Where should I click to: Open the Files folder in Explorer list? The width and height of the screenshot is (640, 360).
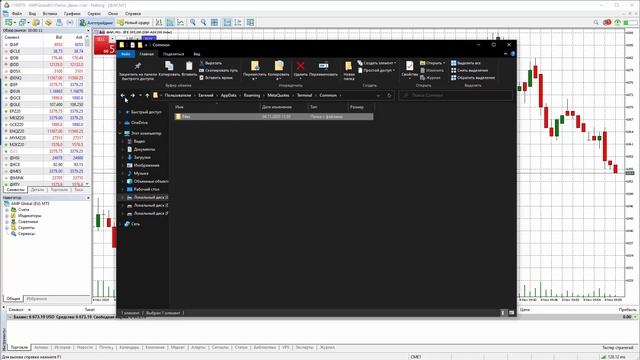coord(273,117)
